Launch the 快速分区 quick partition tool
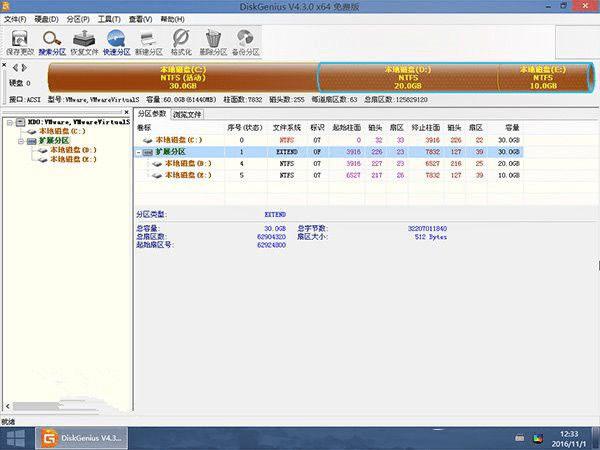The width and height of the screenshot is (600, 450). coord(116,42)
